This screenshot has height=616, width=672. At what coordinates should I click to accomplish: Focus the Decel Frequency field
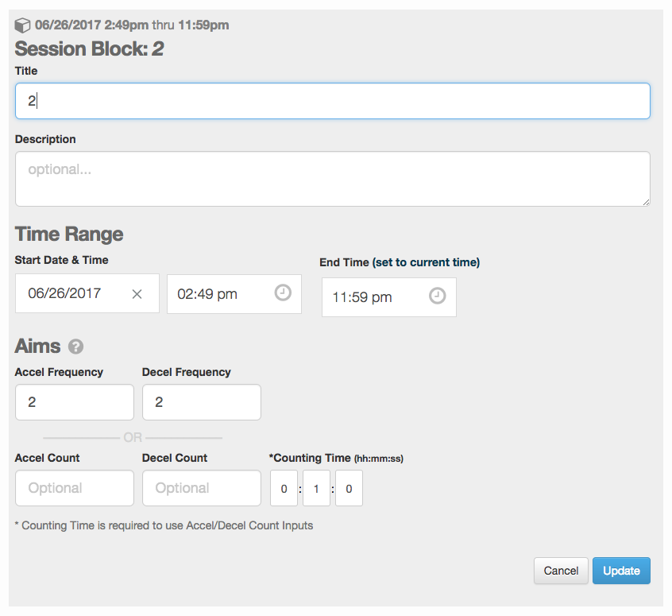201,402
